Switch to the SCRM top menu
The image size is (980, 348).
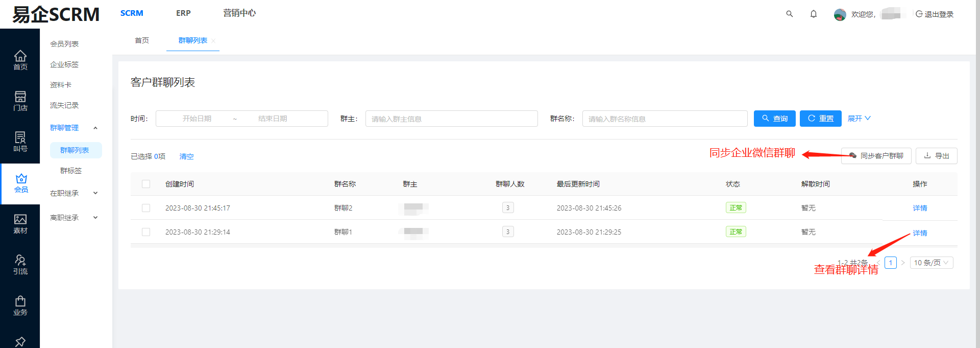(132, 13)
